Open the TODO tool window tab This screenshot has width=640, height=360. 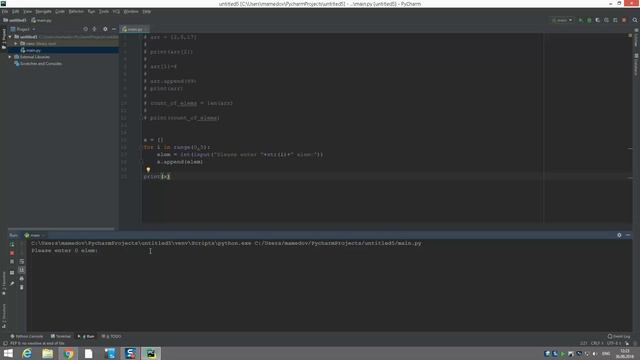(x=111, y=336)
